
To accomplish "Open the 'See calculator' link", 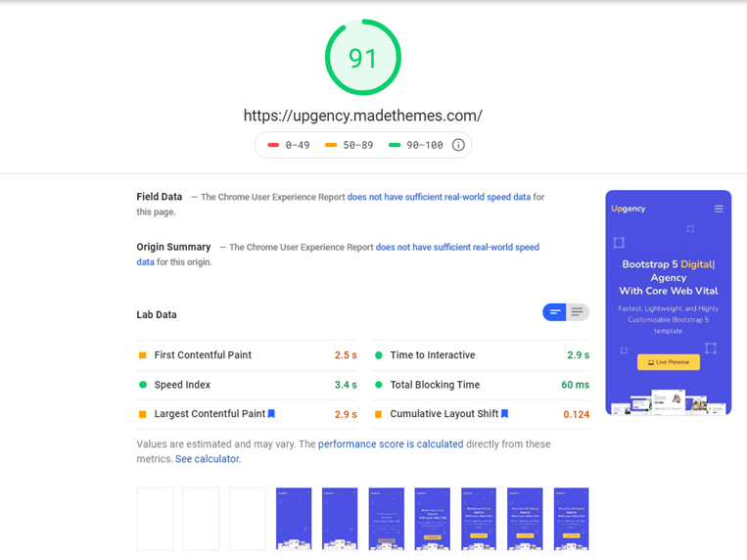I will pyautogui.click(x=208, y=459).
